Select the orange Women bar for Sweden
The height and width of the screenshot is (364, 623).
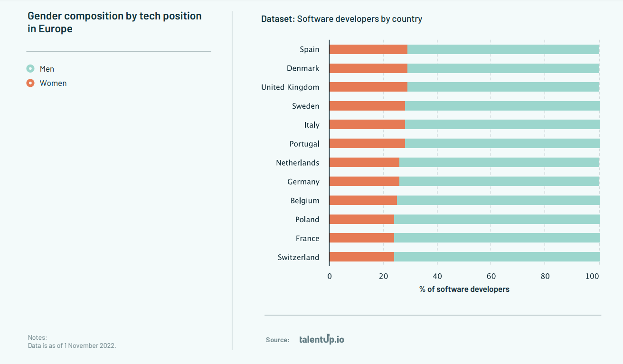[367, 106]
